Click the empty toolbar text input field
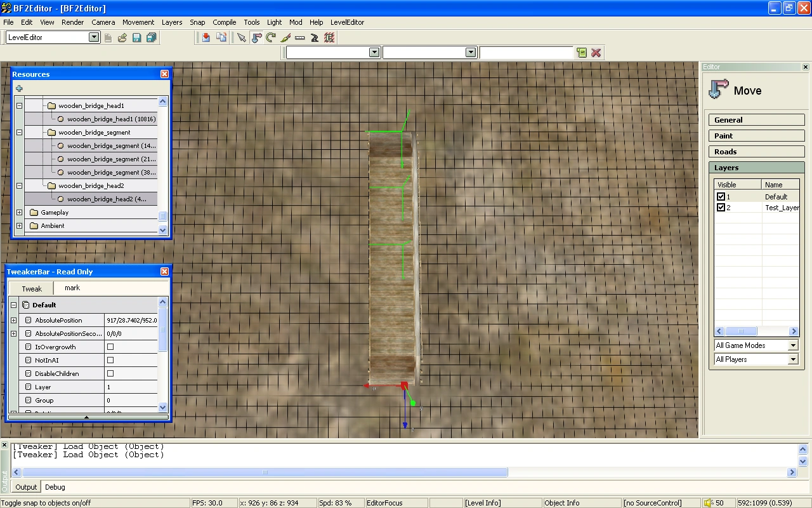The image size is (812, 508). (x=527, y=53)
